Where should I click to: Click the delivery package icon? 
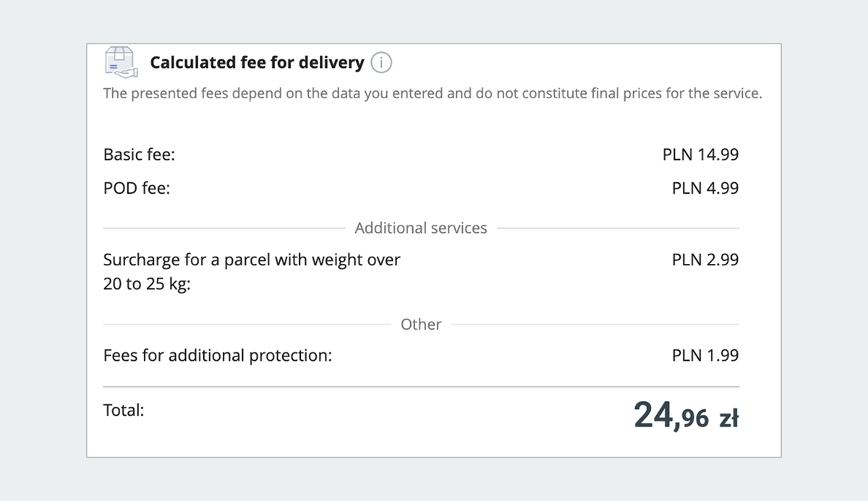pos(120,62)
